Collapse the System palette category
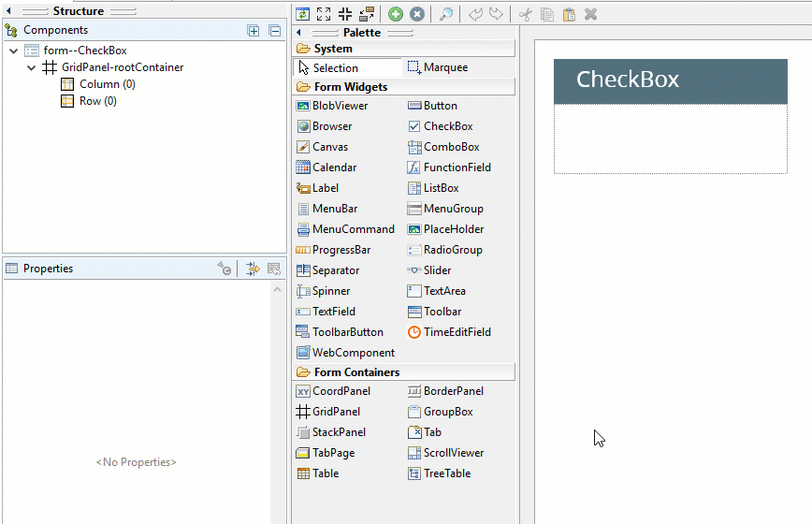 point(404,49)
